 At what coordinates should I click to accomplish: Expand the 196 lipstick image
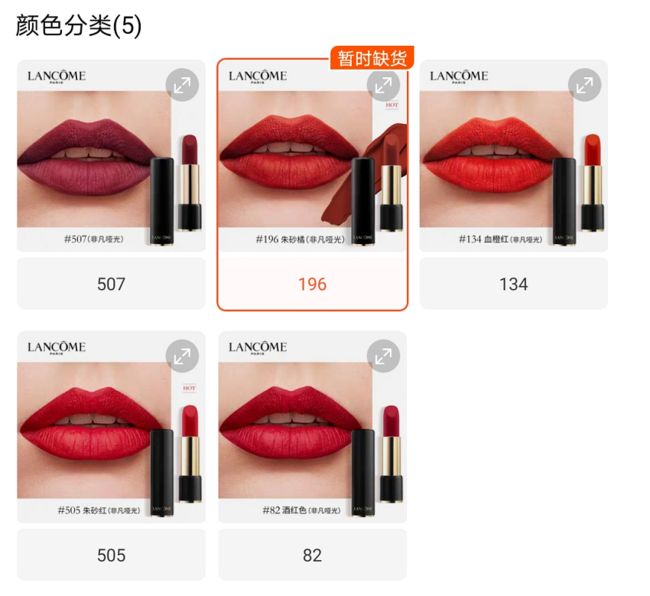(383, 85)
